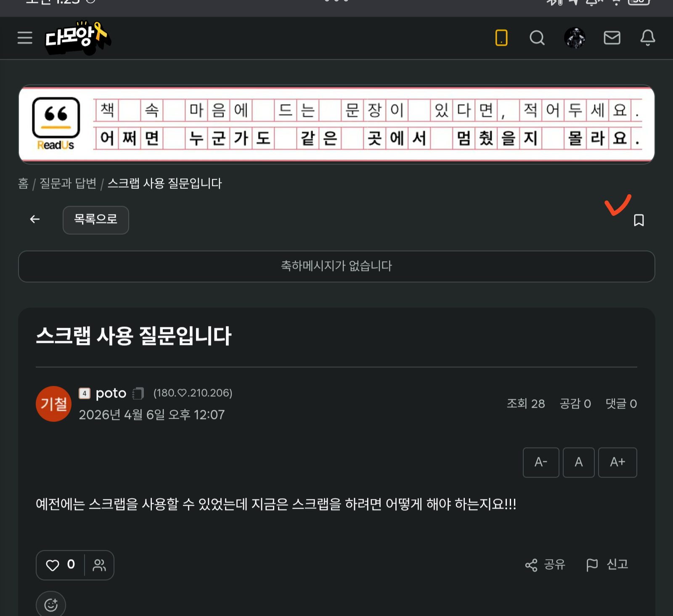Increase font size with A+ button

point(617,462)
